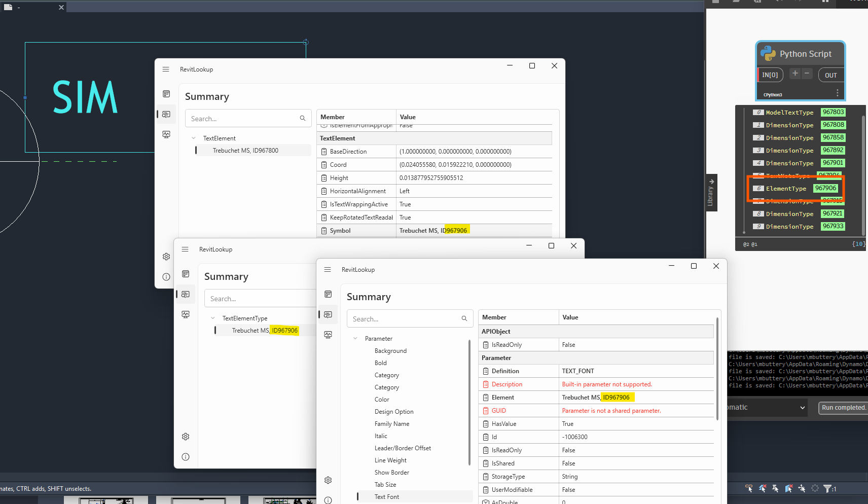This screenshot has width=868, height=504.
Task: Click the document icon beside Symbol row
Action: [x=324, y=231]
